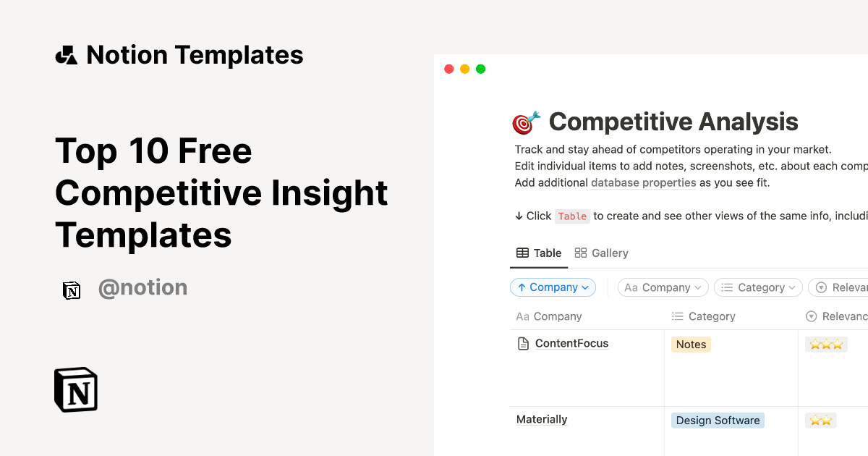
Task: Open the Company sort dropdown
Action: click(x=553, y=287)
